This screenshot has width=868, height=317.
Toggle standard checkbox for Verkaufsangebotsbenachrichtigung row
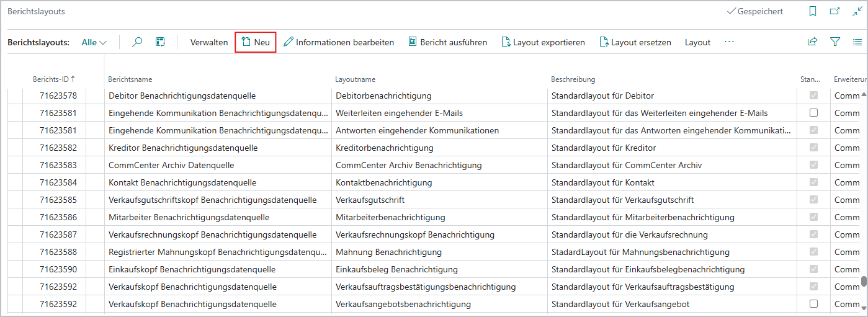(813, 304)
